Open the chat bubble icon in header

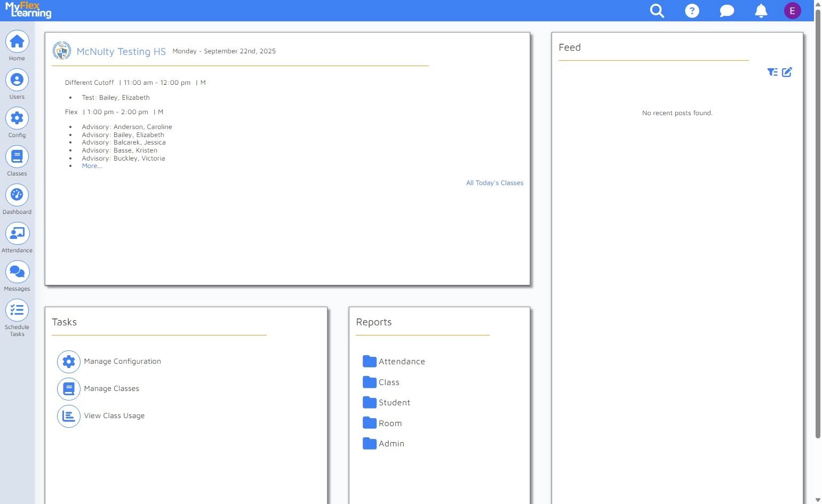(x=727, y=11)
